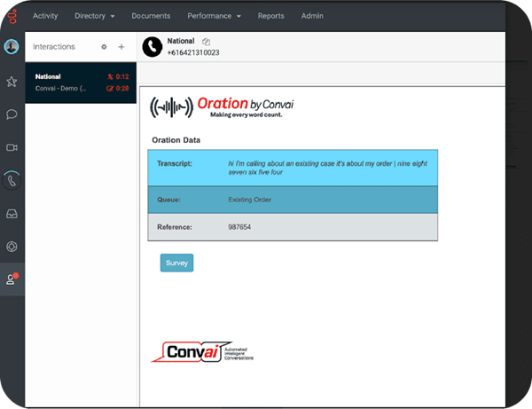Open the Chat bubble sidebar icon

[x=12, y=114]
